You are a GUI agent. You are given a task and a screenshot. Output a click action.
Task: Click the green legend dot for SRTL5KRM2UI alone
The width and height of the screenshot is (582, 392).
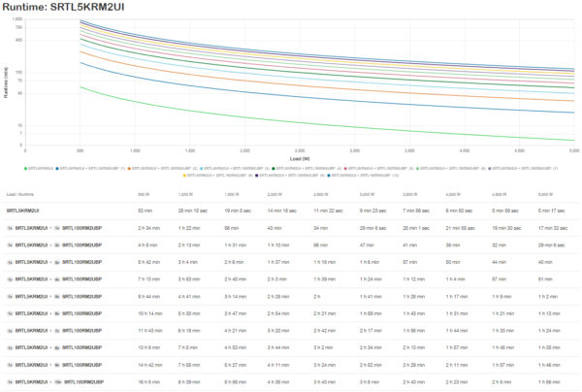coord(25,169)
